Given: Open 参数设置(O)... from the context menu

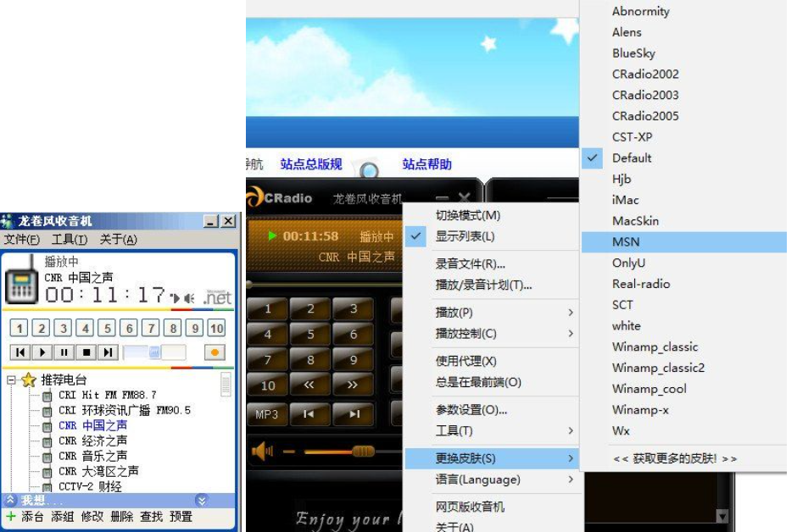Looking at the screenshot, I should tap(471, 410).
